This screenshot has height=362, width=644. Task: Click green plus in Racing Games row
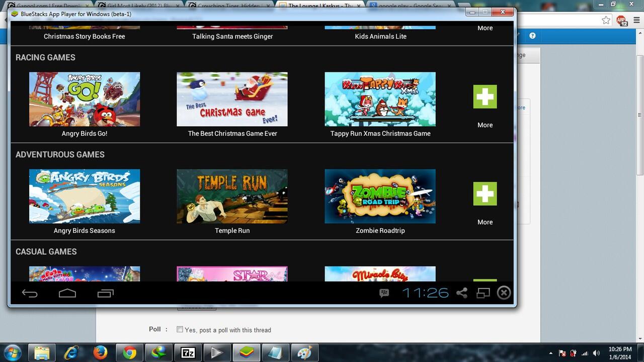point(485,97)
